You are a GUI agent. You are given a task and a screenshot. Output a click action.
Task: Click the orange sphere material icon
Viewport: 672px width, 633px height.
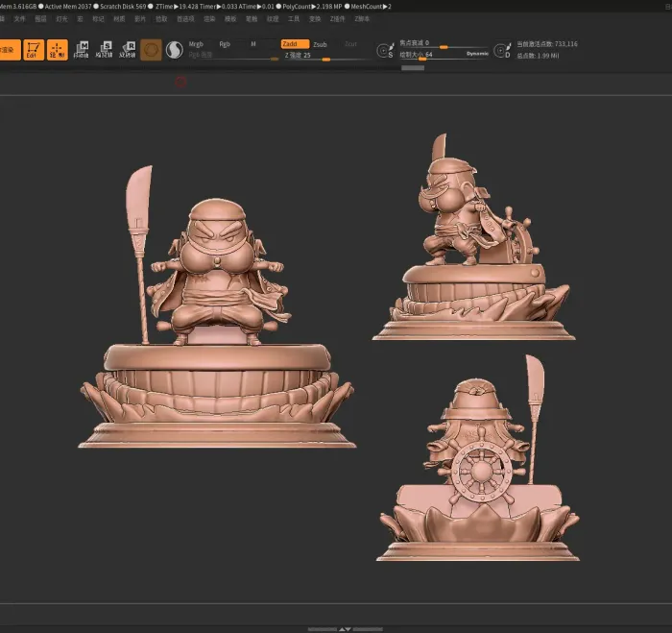151,50
